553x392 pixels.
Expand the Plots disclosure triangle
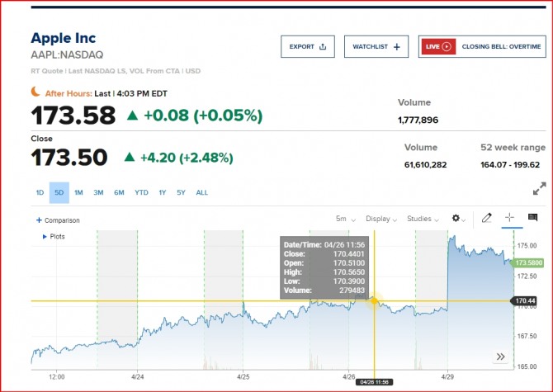pos(44,236)
